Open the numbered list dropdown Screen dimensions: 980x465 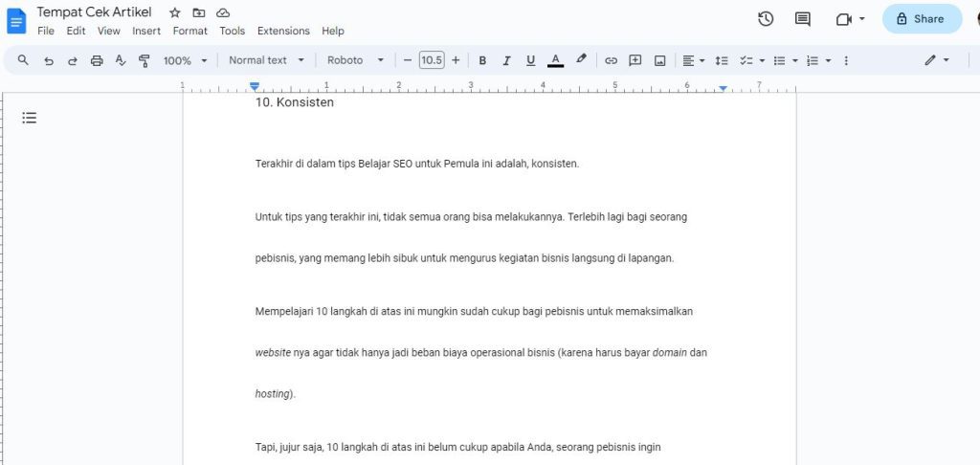828,60
